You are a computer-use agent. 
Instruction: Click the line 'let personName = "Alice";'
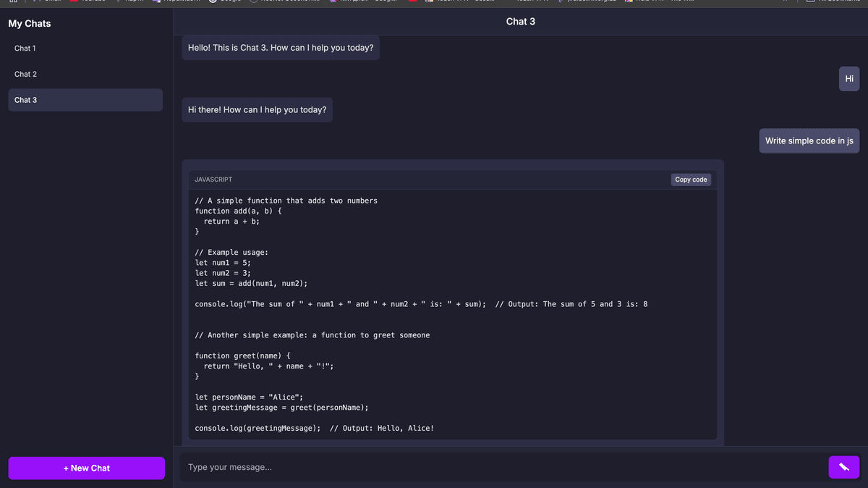coord(250,397)
